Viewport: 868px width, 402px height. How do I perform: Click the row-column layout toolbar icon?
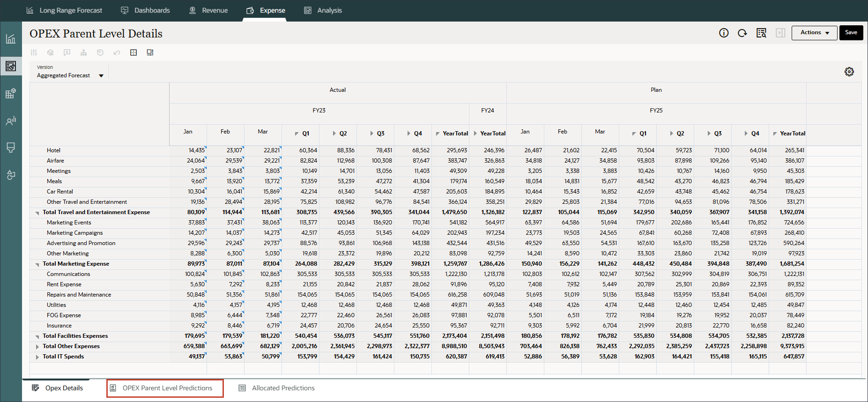tap(150, 52)
